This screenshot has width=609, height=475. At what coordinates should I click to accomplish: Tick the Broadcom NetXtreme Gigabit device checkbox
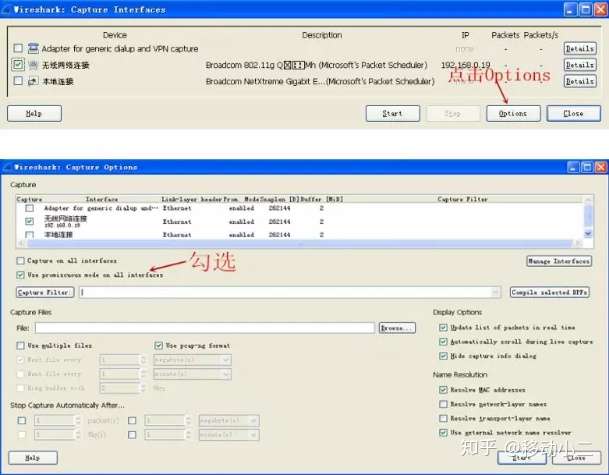tap(18, 81)
